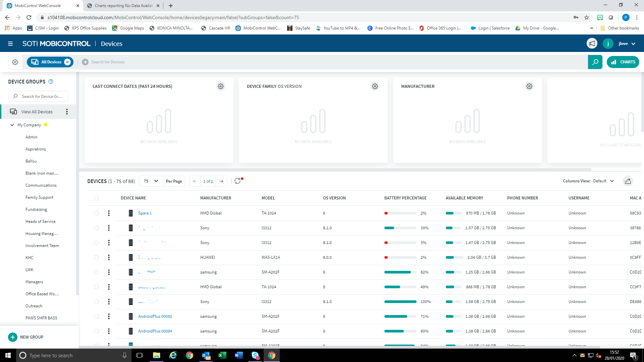Select the Spare 1 device checkbox
This screenshot has height=362, width=644.
click(96, 213)
